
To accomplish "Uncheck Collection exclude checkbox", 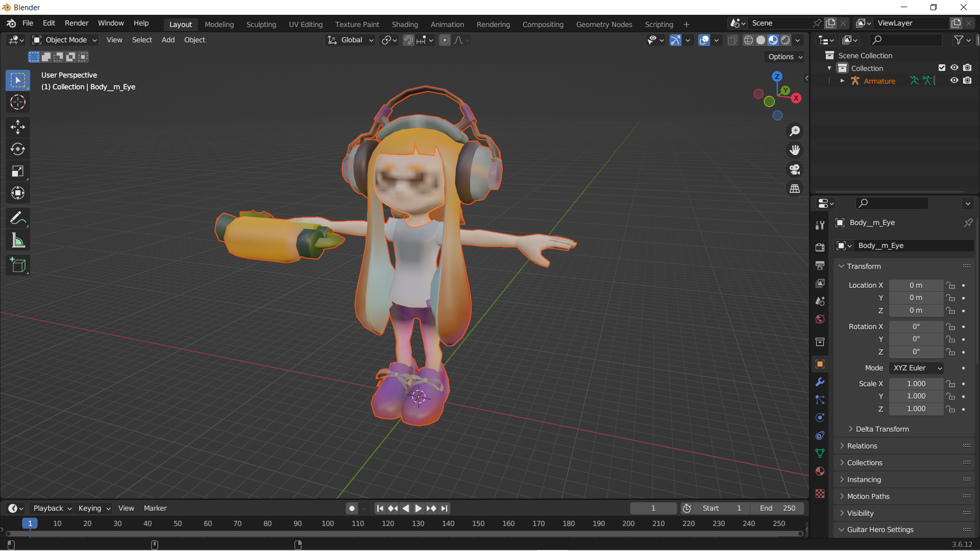I will (942, 68).
